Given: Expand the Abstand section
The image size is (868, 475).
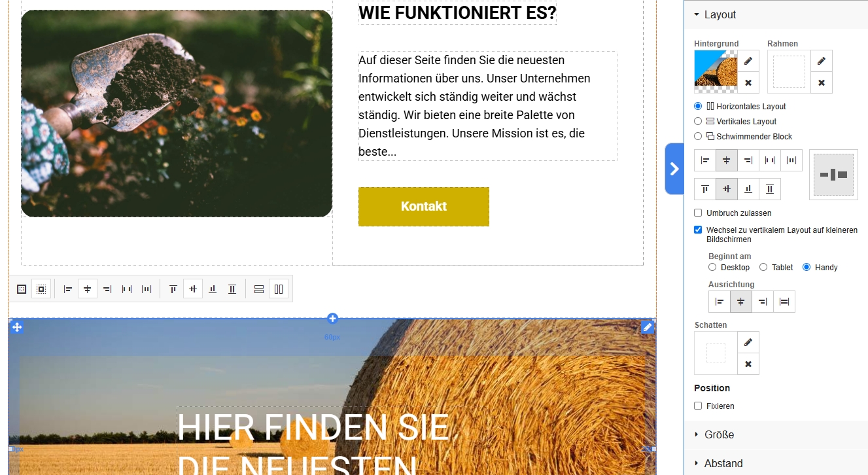Looking at the screenshot, I should (776, 463).
